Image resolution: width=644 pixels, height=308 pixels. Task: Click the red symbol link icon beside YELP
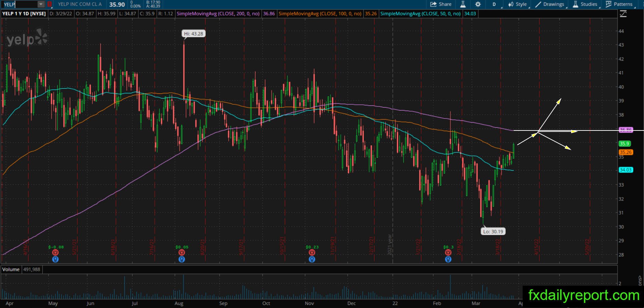point(50,4)
